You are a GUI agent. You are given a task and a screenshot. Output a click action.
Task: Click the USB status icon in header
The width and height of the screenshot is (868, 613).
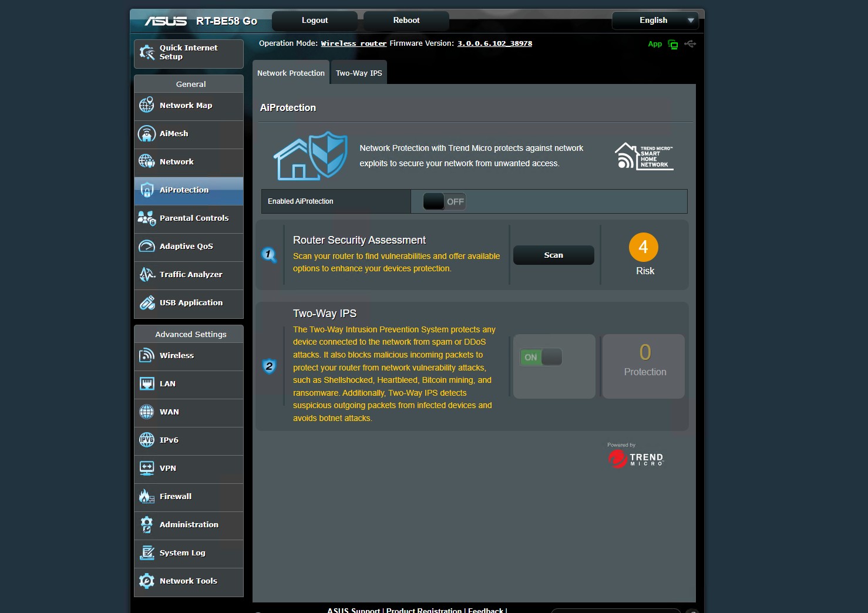[x=690, y=44]
